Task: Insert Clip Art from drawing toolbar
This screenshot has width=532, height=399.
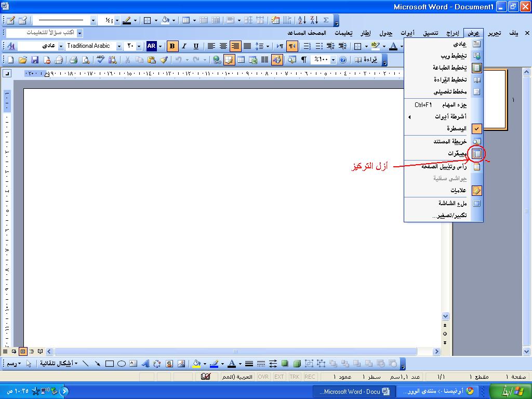Action: point(169,364)
